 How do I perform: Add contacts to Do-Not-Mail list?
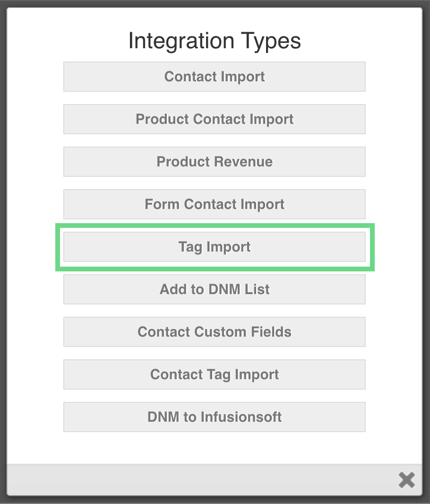tap(215, 289)
